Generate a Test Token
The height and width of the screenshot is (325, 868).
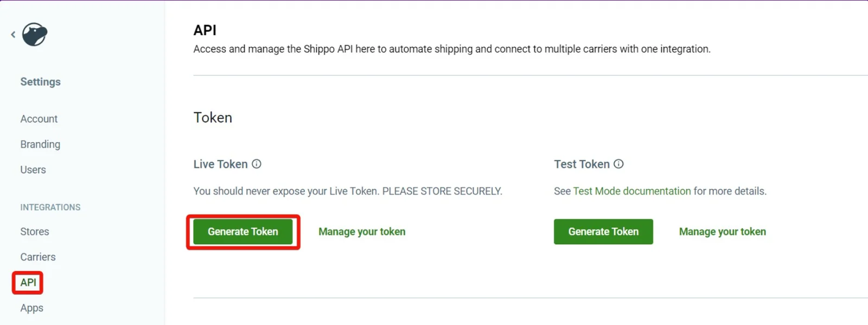tap(603, 232)
